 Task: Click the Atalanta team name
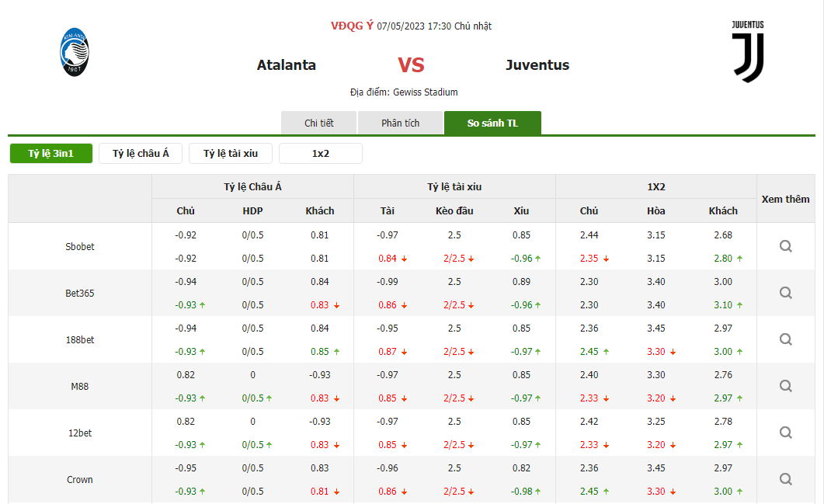287,65
